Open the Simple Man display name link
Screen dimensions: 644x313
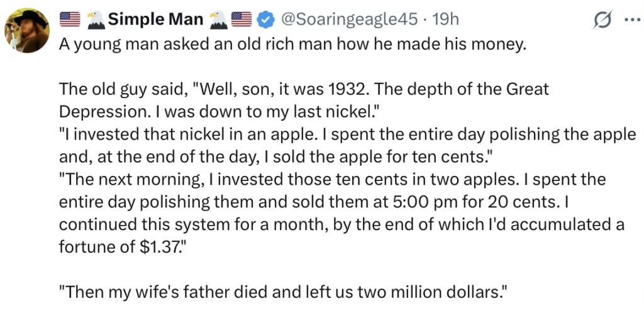pos(155,20)
